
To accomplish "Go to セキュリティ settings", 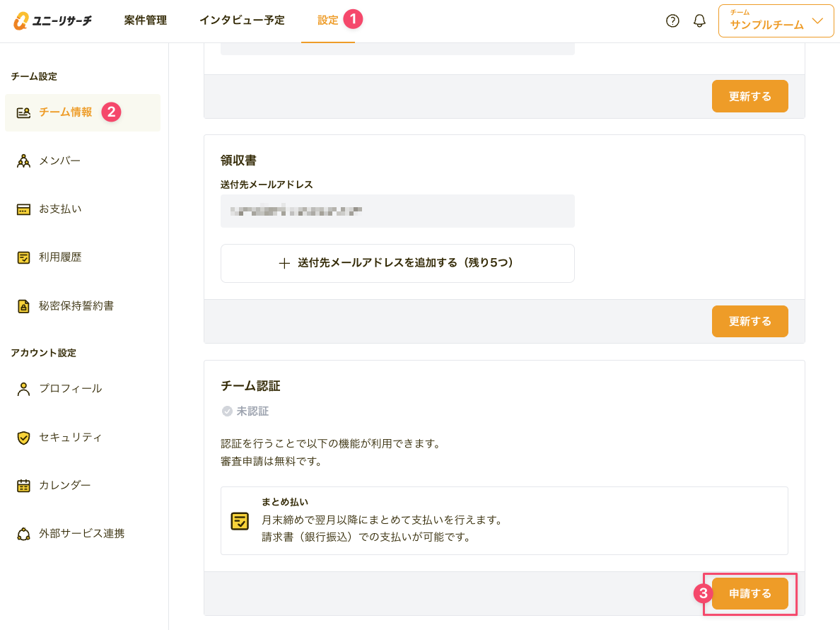I will tap(70, 438).
